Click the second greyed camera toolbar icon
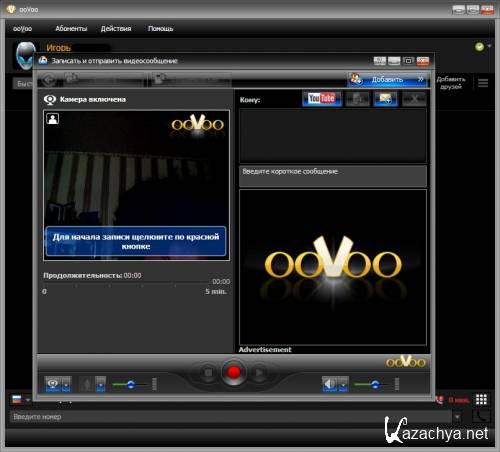 pos(160,79)
